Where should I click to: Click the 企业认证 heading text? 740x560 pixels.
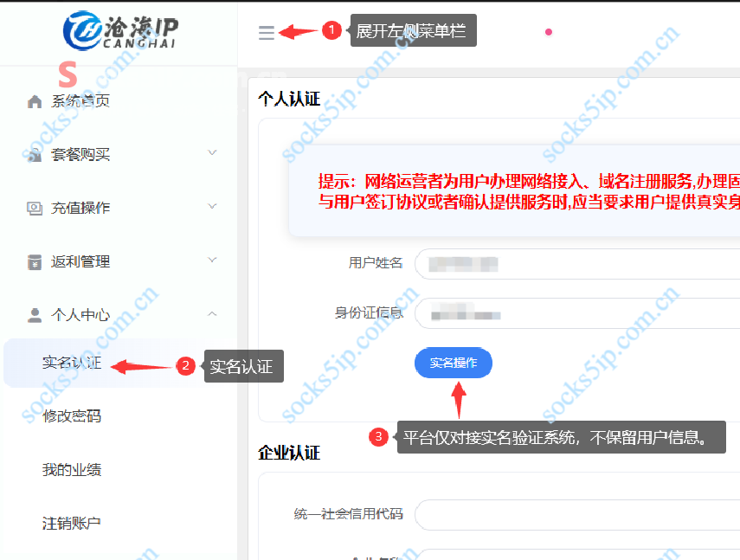[289, 453]
